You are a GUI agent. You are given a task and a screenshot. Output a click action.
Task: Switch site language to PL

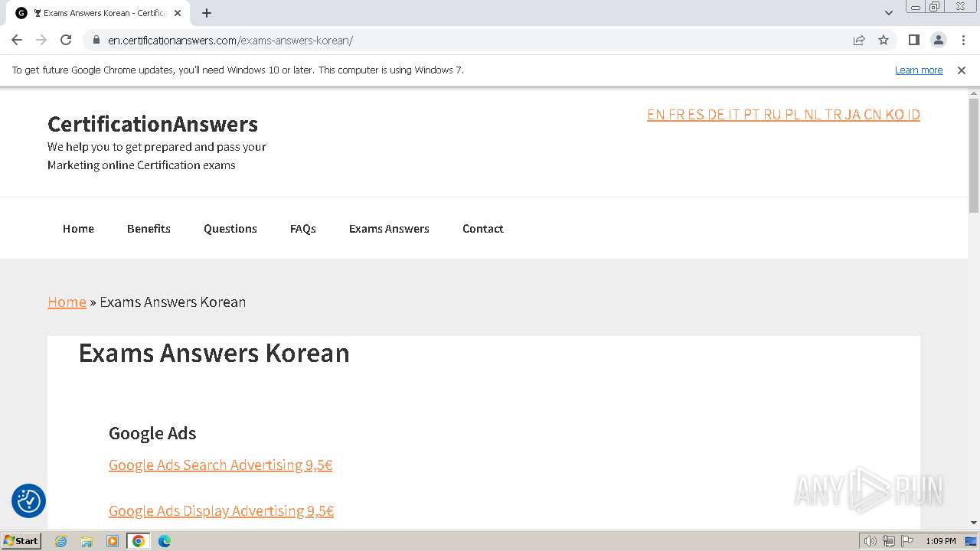click(792, 115)
